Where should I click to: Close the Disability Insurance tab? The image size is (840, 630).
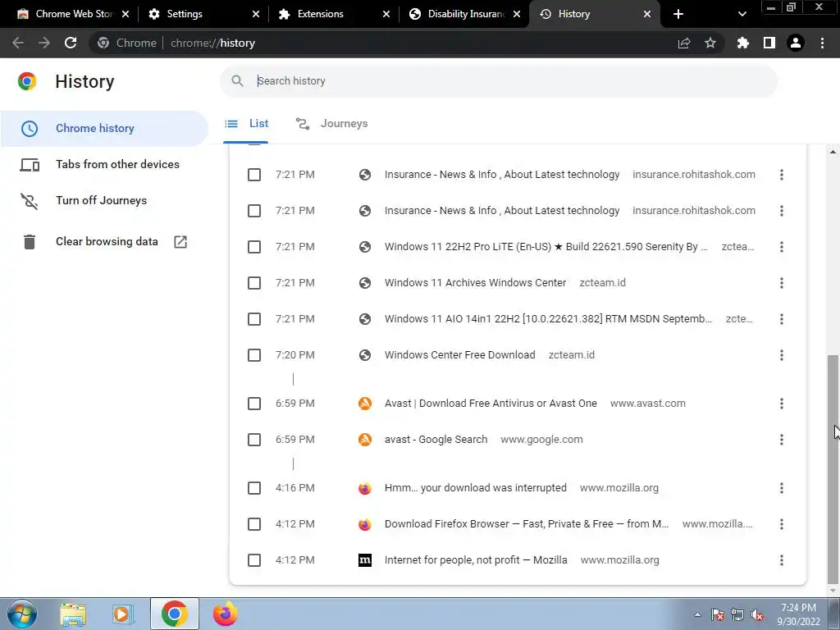(x=517, y=14)
